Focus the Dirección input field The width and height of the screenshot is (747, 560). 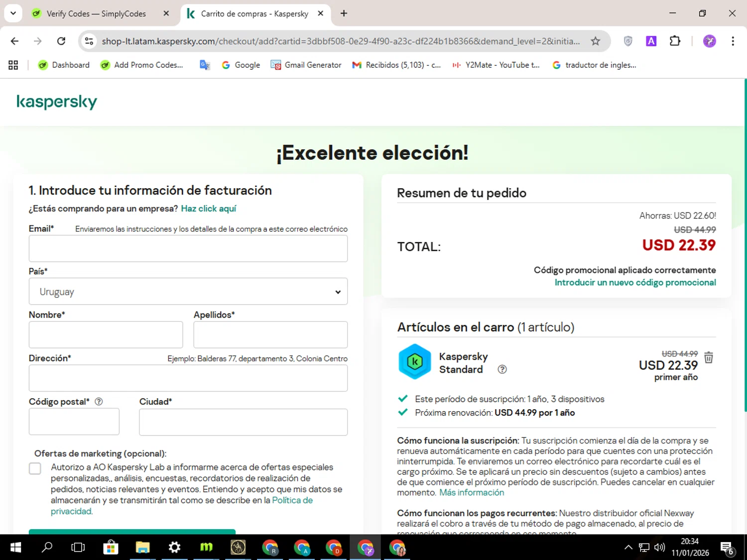pyautogui.click(x=188, y=378)
